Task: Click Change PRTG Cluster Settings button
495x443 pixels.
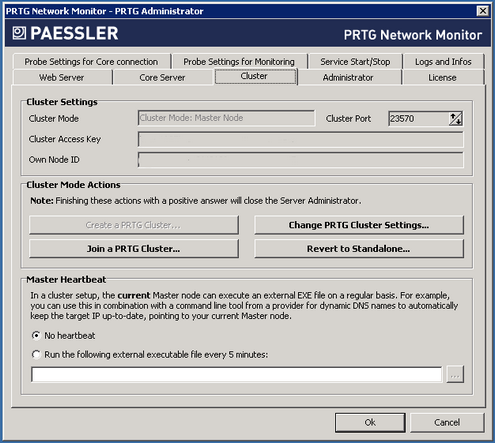Action: coord(359,225)
